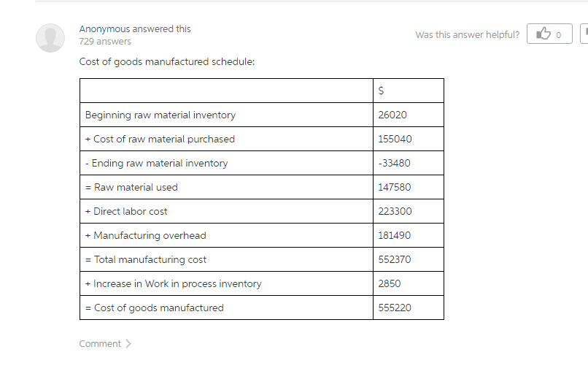Click the Raw material used value 147580
This screenshot has height=374, width=588.
click(395, 187)
